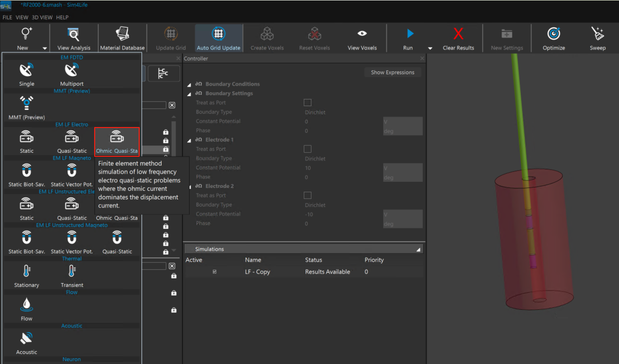Uncheck Active box for LF - Copy simulation
This screenshot has width=619, height=364.
pyautogui.click(x=214, y=272)
